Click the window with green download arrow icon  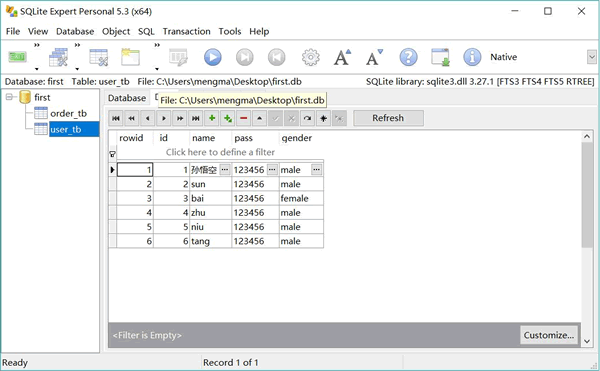tap(440, 57)
